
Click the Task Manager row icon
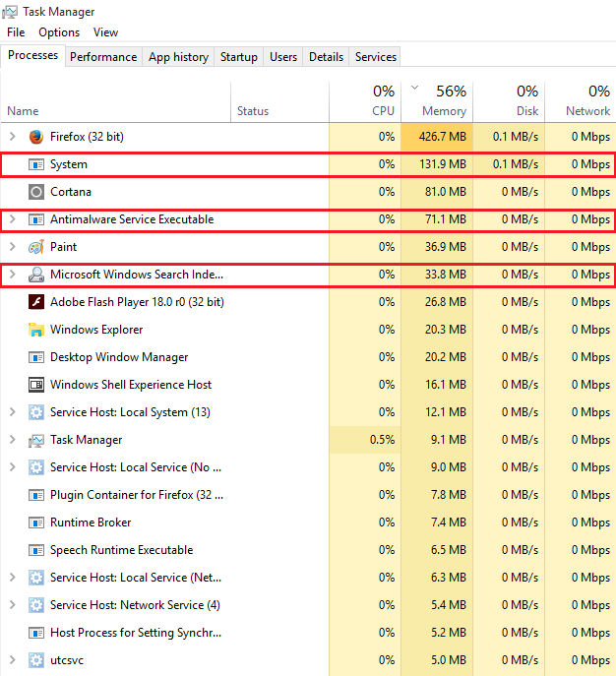[36, 440]
